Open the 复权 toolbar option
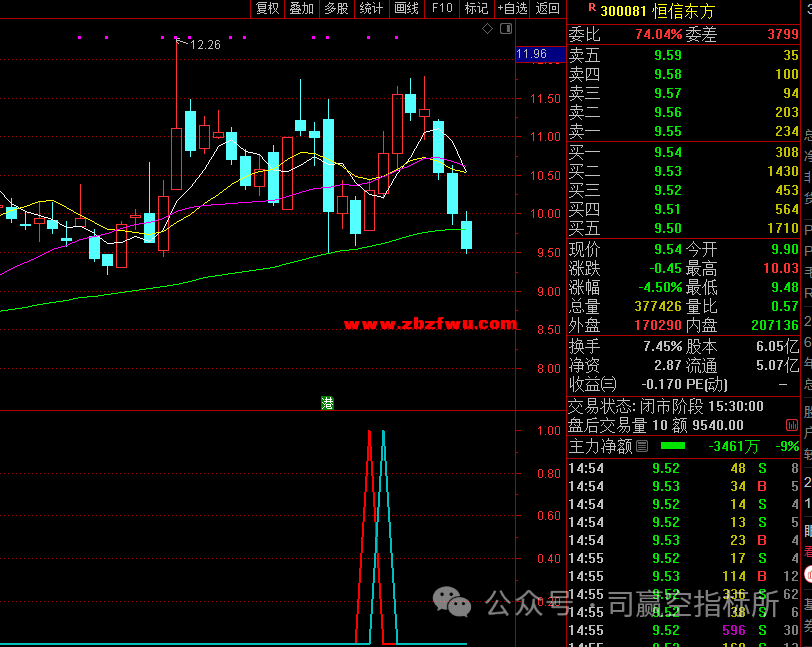This screenshot has height=647, width=812. (x=268, y=8)
